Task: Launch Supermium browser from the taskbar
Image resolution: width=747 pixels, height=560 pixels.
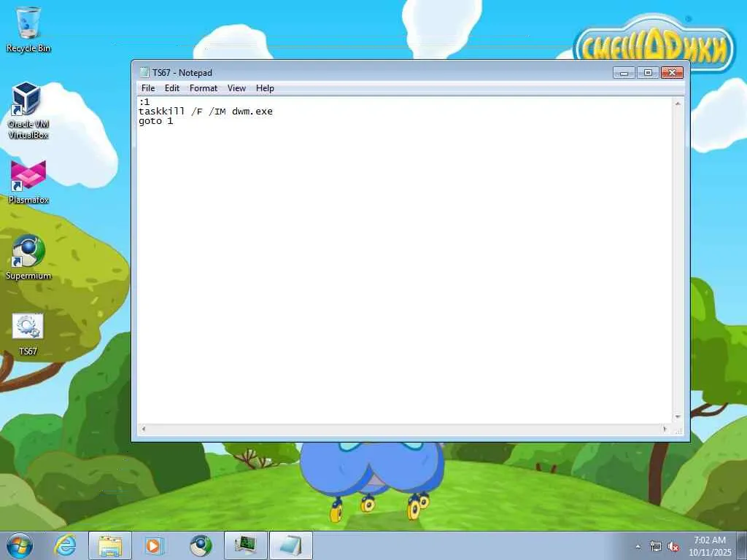Action: click(201, 545)
